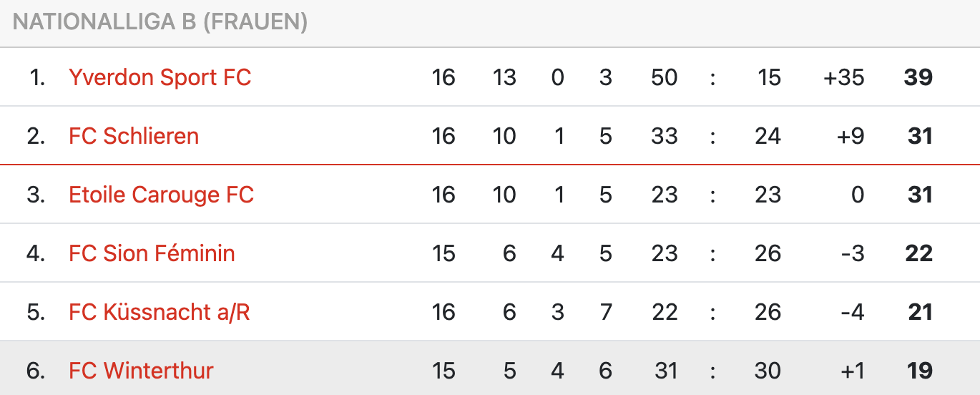Click FC Schlieren's 31 points value
980x395 pixels.
(x=919, y=136)
